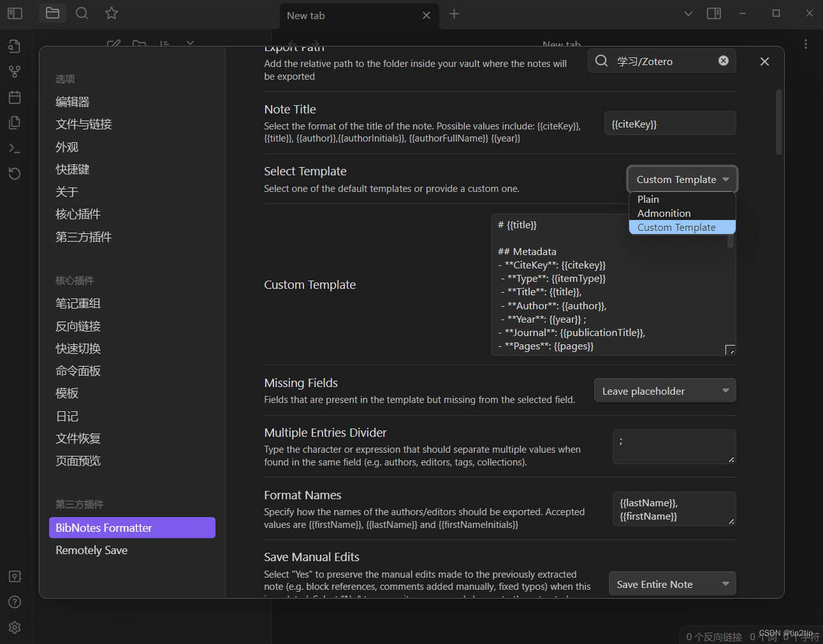
Task: Open settings gear icon
Action: [x=15, y=627]
